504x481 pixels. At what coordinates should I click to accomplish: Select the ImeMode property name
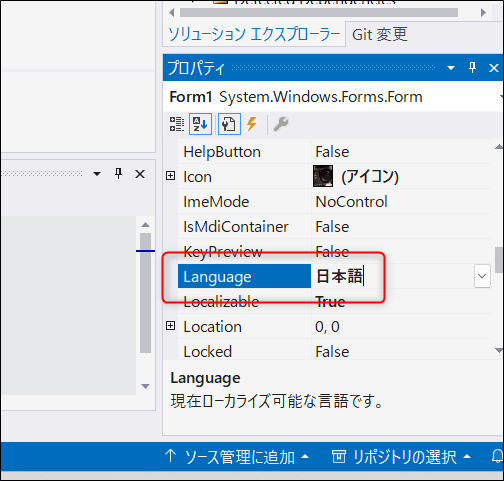[216, 202]
